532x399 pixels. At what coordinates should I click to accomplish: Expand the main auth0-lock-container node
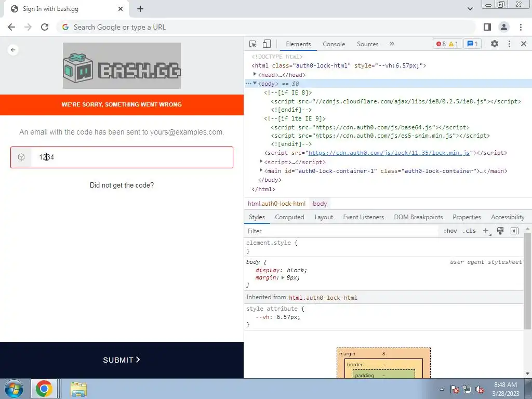point(261,170)
